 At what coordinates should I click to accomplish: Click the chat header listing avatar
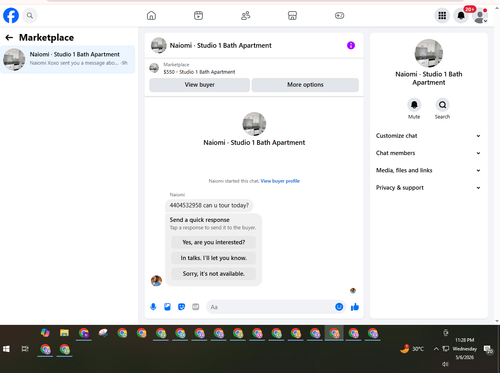coord(158,45)
